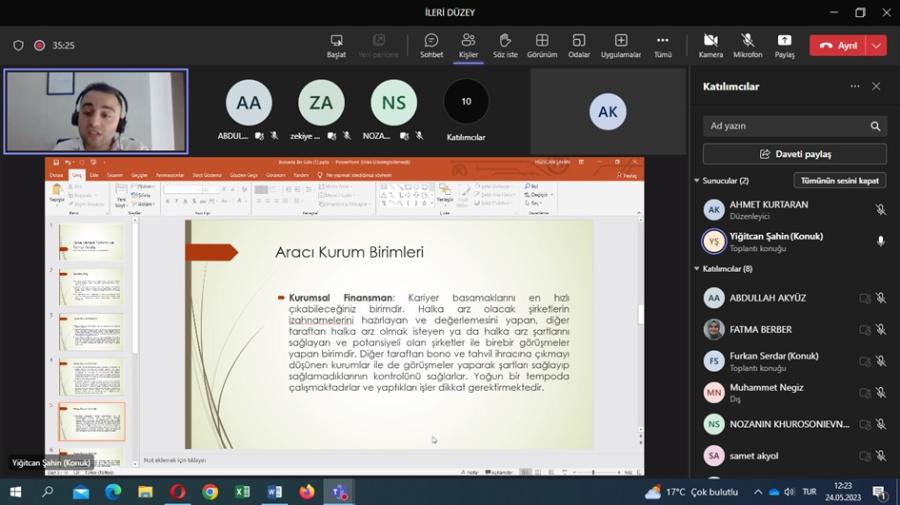Click the Ad yazın search field
This screenshot has height=505, width=900.
pyautogui.click(x=785, y=126)
